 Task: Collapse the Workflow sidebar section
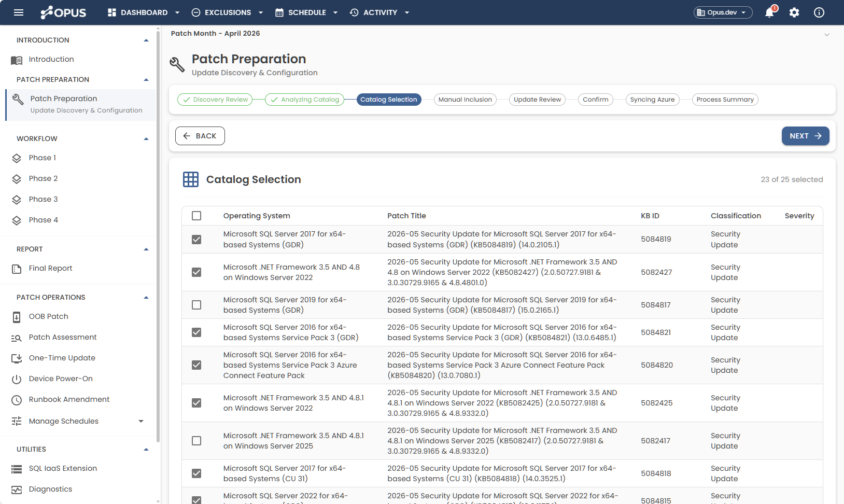146,138
